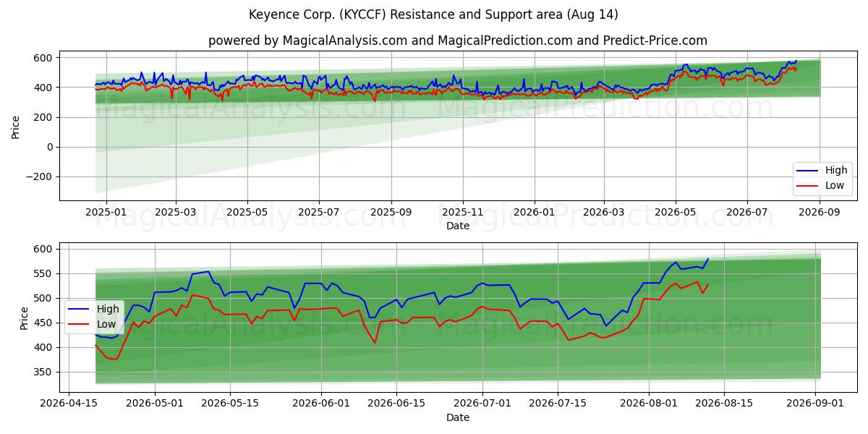
Task: Click the '2026-08-01' tick on bottom chart
Action: (649, 404)
